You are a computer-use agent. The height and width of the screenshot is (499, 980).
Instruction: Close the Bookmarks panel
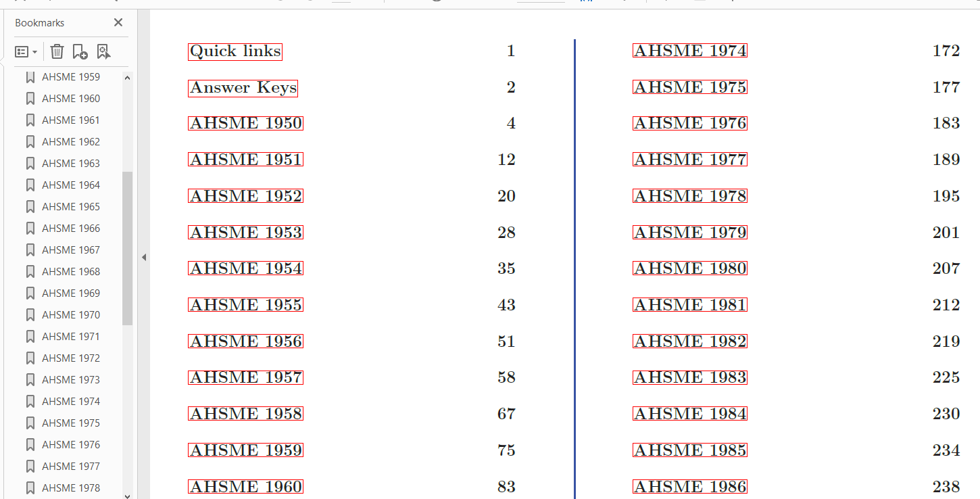pos(118,22)
